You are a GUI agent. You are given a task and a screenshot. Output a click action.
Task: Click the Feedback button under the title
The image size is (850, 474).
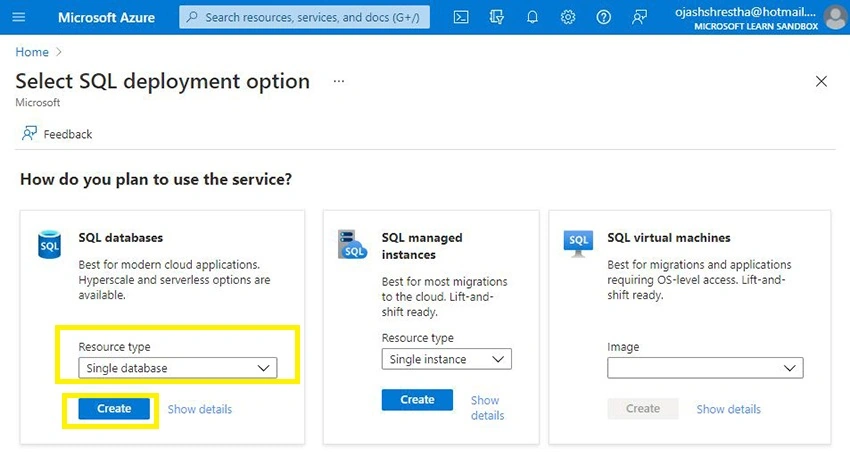point(57,134)
